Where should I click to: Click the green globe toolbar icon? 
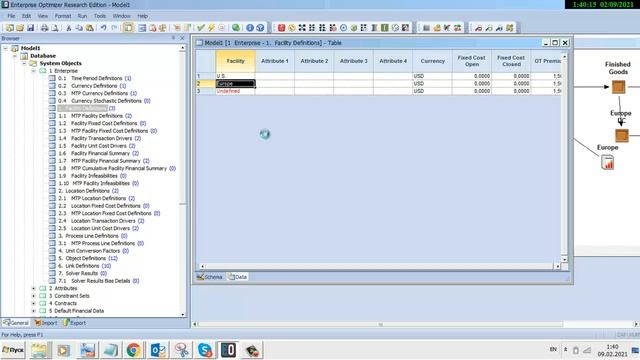click(x=236, y=28)
